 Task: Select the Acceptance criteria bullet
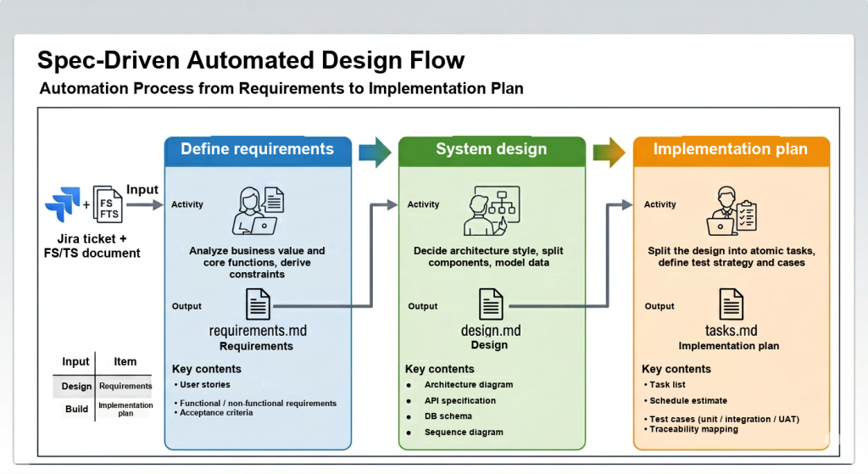(x=214, y=413)
